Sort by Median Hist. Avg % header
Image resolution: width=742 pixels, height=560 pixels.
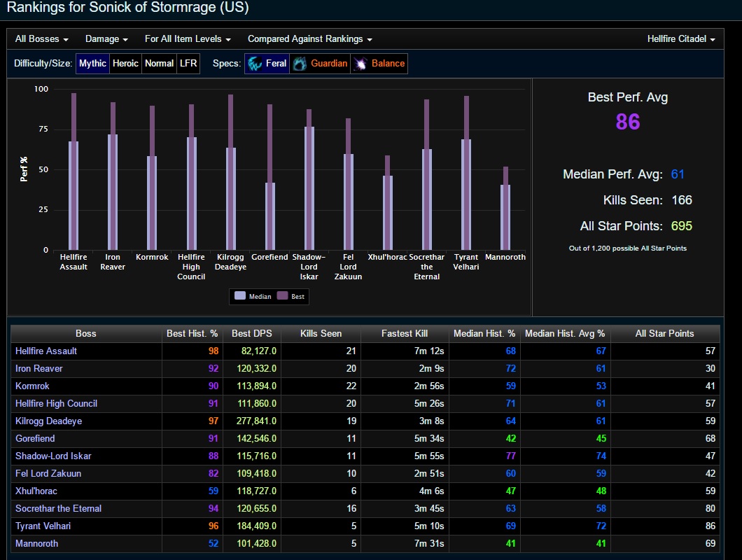click(565, 333)
